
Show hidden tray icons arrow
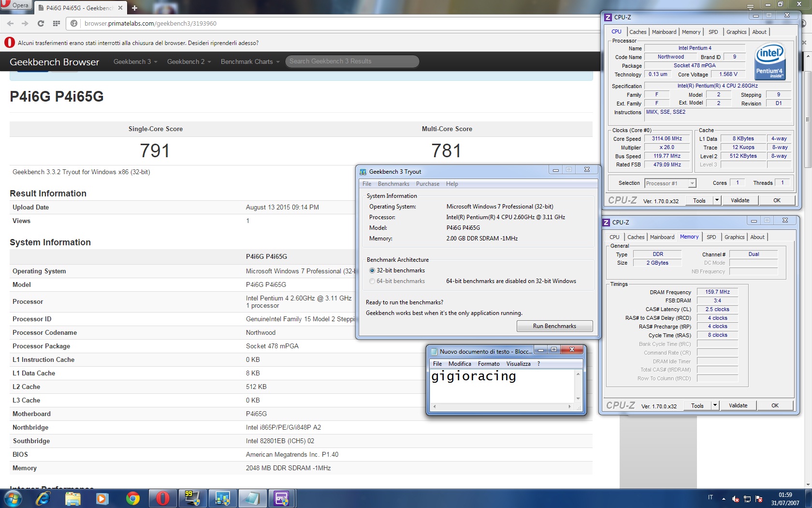[x=724, y=499]
